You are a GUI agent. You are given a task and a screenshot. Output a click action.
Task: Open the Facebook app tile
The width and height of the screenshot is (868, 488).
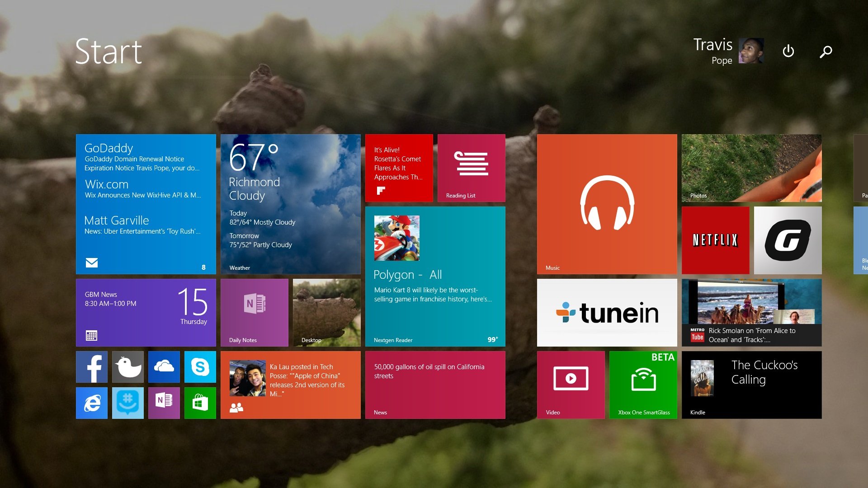[92, 367]
